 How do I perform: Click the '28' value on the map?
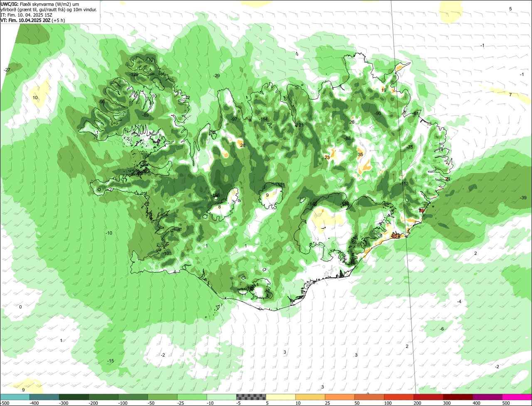243,145
